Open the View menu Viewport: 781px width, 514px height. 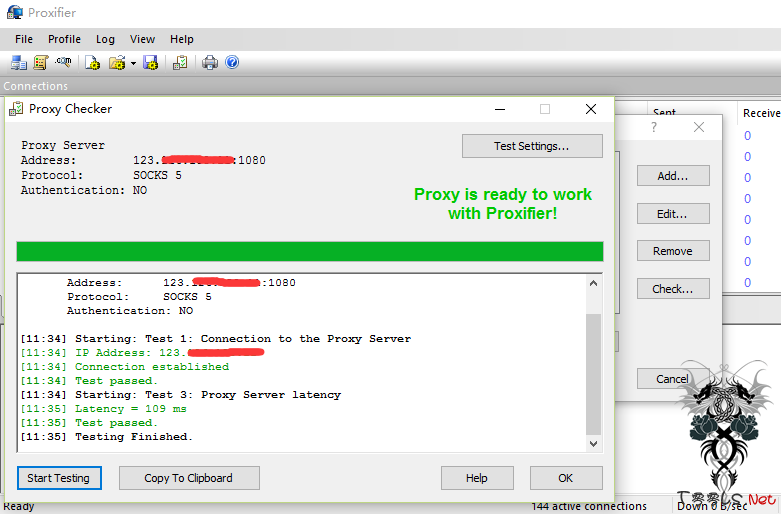142,39
